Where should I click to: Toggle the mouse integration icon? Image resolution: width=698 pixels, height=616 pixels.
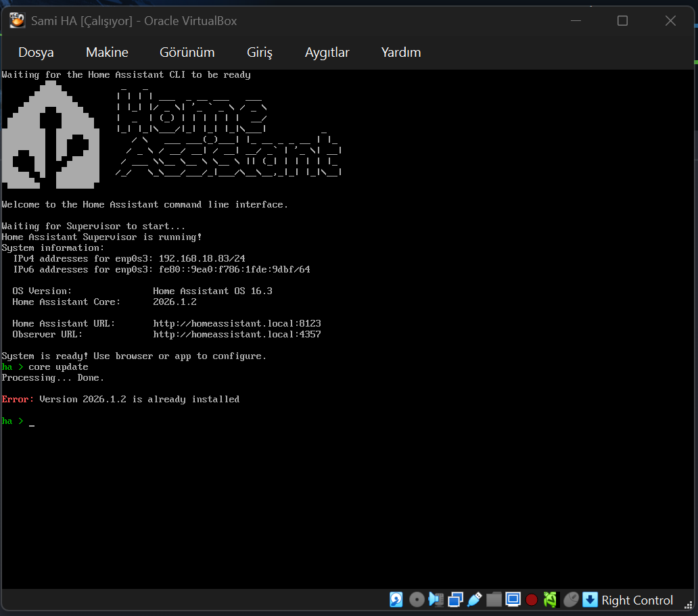[571, 600]
